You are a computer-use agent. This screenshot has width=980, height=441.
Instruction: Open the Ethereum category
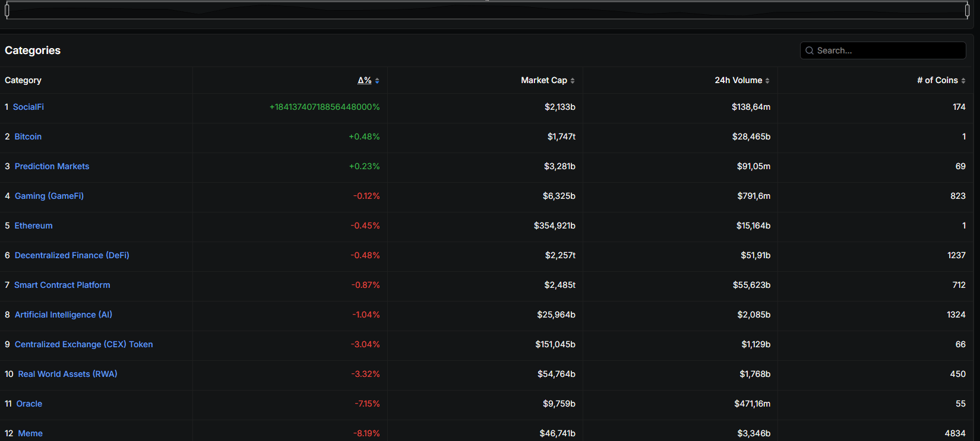(x=33, y=226)
